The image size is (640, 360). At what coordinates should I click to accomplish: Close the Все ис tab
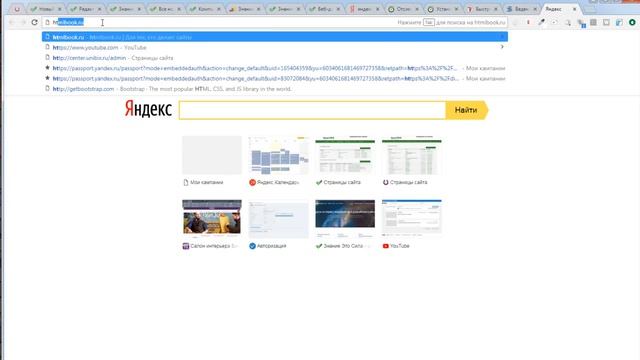(x=179, y=9)
